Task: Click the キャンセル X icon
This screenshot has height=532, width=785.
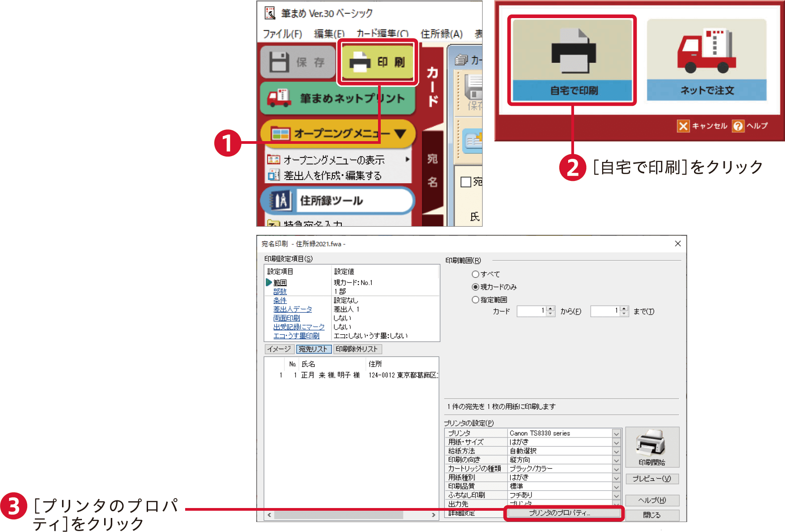Action: click(683, 126)
